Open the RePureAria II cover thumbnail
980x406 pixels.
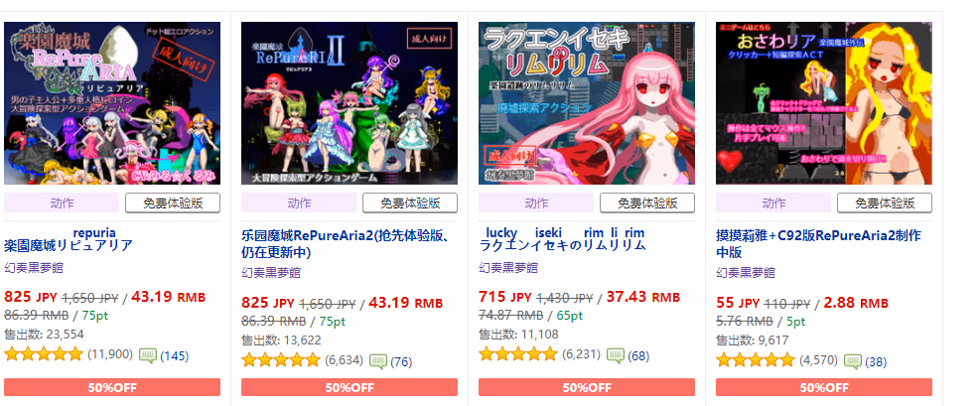(350, 103)
